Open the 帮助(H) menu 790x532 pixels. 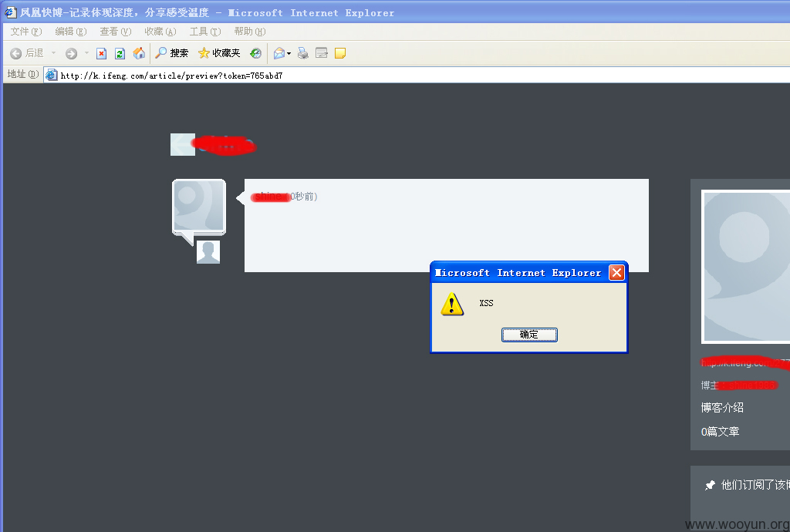(x=250, y=32)
